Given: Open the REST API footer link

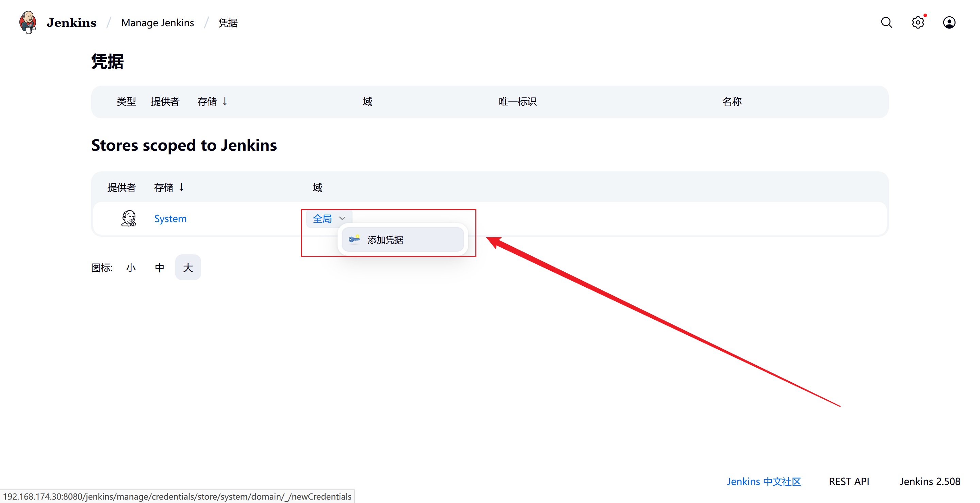Looking at the screenshot, I should tap(849, 481).
